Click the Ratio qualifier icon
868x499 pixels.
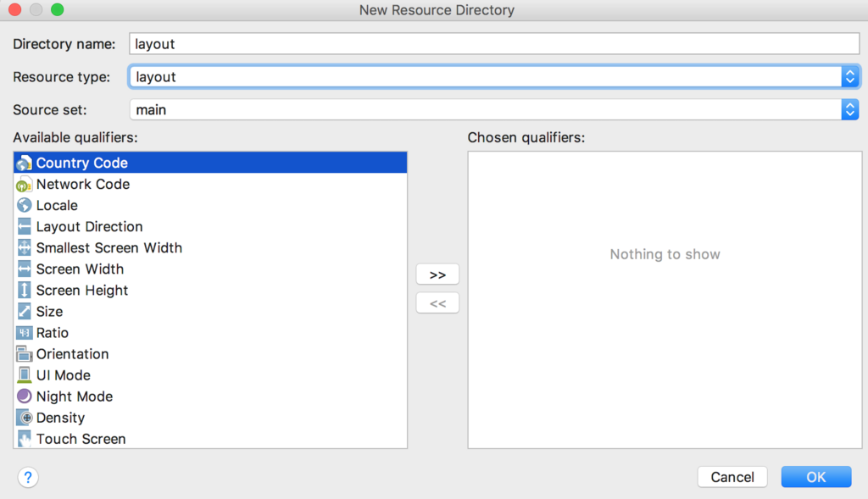coord(24,332)
